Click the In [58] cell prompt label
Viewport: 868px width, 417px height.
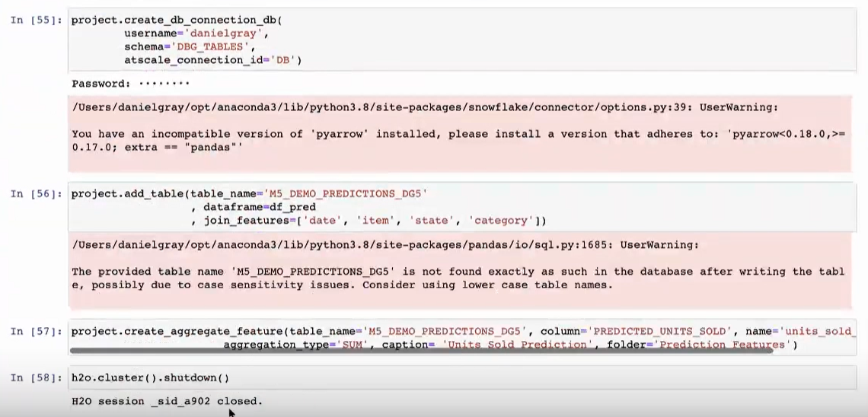pos(37,377)
